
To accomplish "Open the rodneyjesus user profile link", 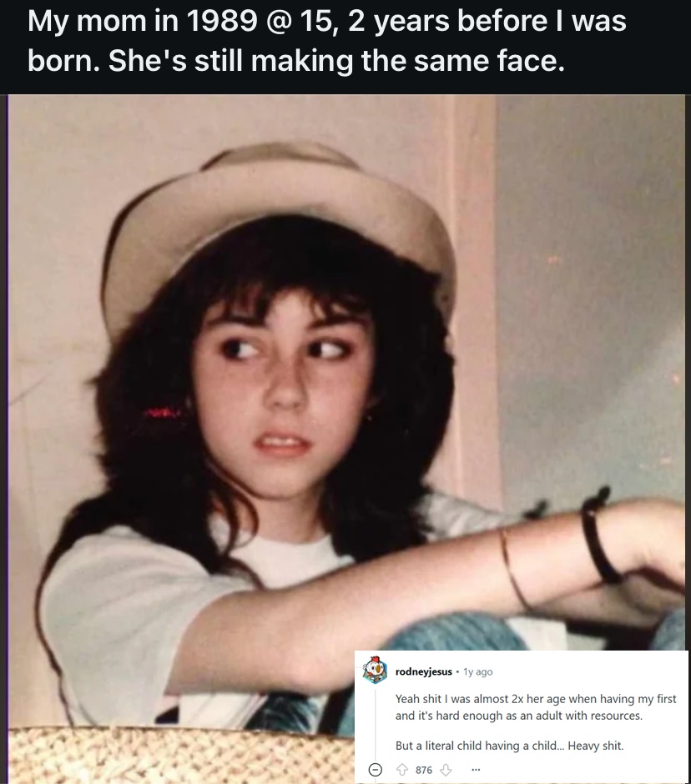I will pyautogui.click(x=423, y=671).
